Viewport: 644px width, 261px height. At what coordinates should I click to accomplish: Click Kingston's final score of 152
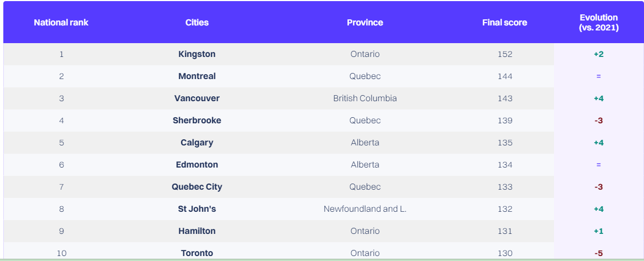point(505,54)
